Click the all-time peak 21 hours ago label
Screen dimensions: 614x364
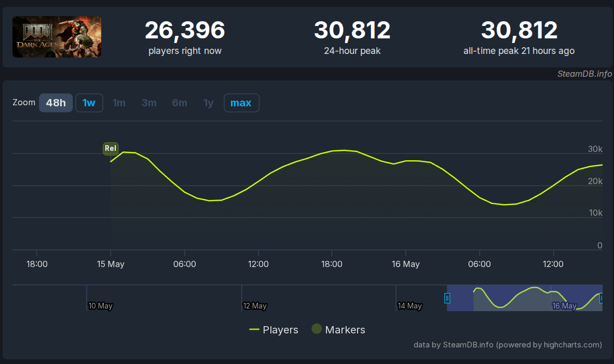pyautogui.click(x=519, y=51)
